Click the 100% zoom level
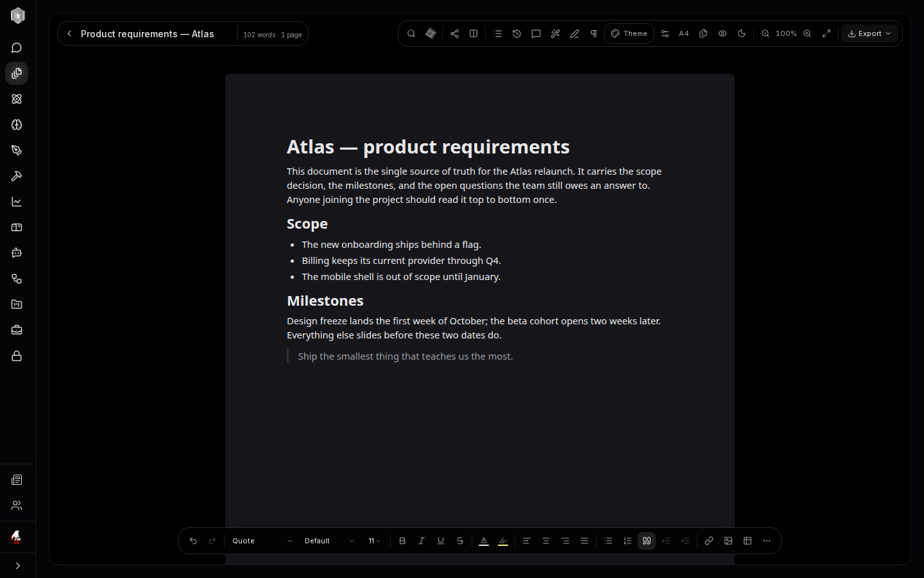 click(x=786, y=33)
